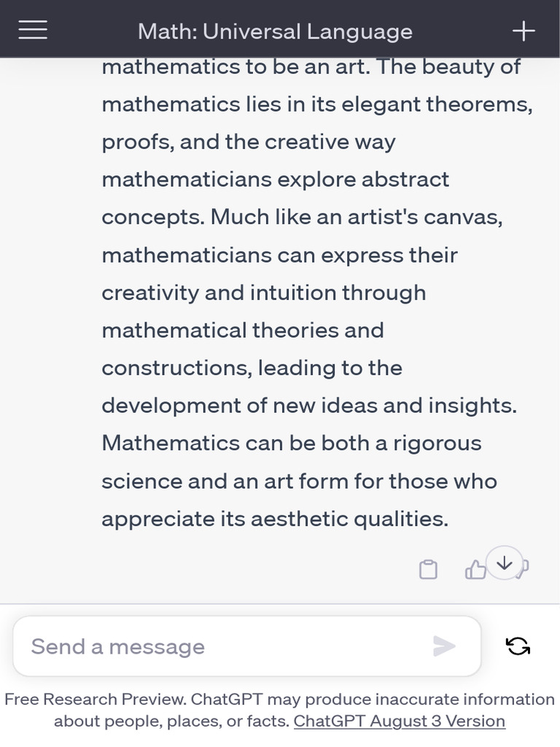Open the hamburger sidebar menu
Image resolution: width=560 pixels, height=747 pixels.
pos(33,30)
